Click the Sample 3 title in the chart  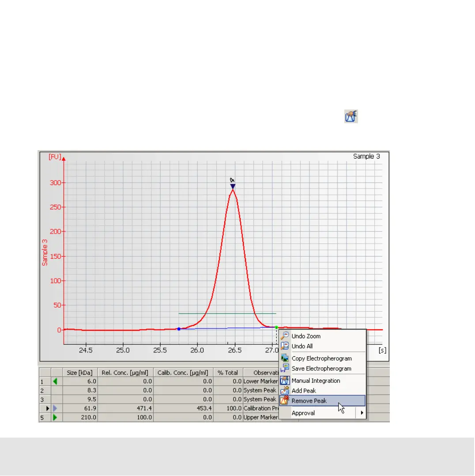tap(366, 156)
